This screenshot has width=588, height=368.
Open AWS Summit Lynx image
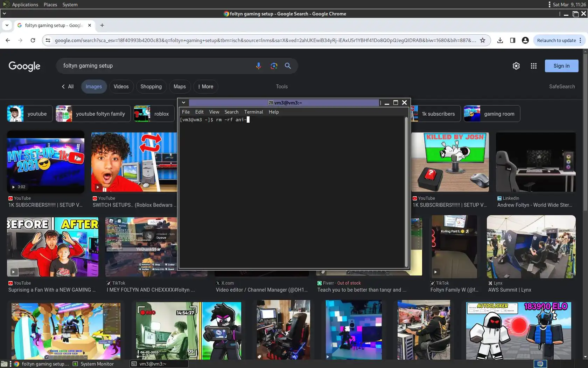[531, 247]
